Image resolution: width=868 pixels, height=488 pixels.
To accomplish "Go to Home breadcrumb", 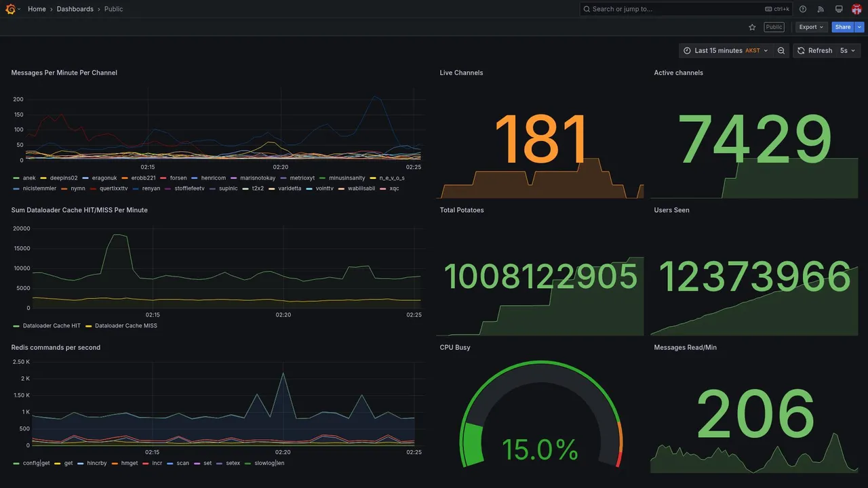I will [x=37, y=9].
